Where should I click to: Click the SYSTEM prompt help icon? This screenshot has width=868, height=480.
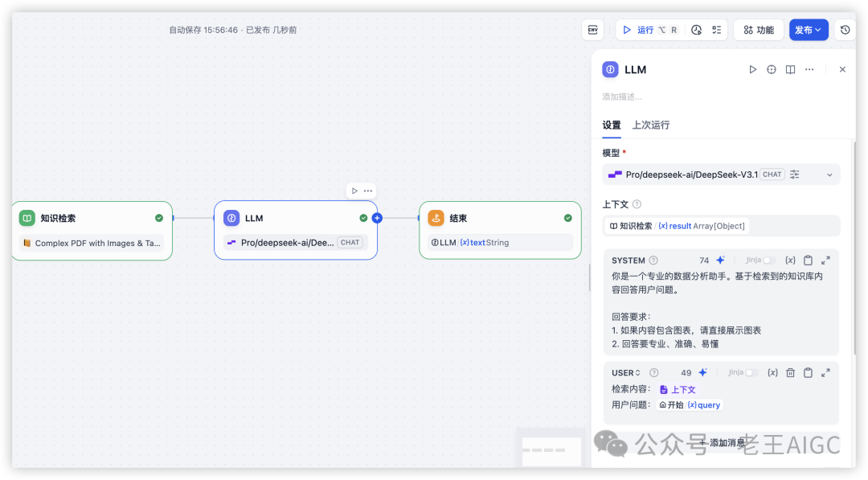pos(653,261)
